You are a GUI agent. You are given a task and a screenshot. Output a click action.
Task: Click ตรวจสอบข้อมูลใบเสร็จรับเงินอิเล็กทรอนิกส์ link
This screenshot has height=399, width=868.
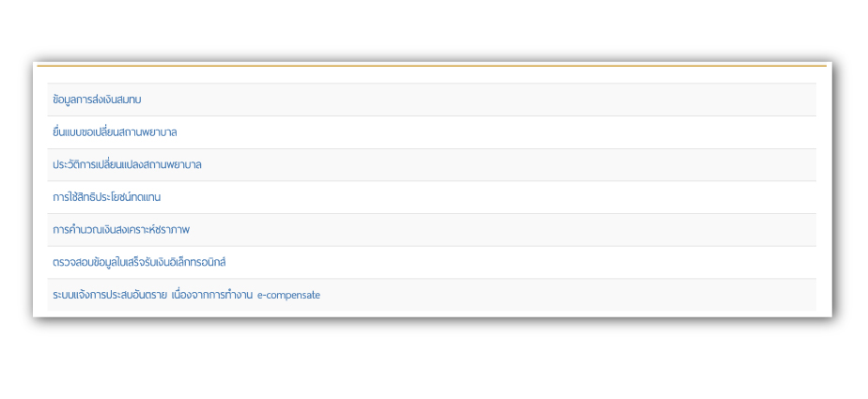pyautogui.click(x=139, y=262)
